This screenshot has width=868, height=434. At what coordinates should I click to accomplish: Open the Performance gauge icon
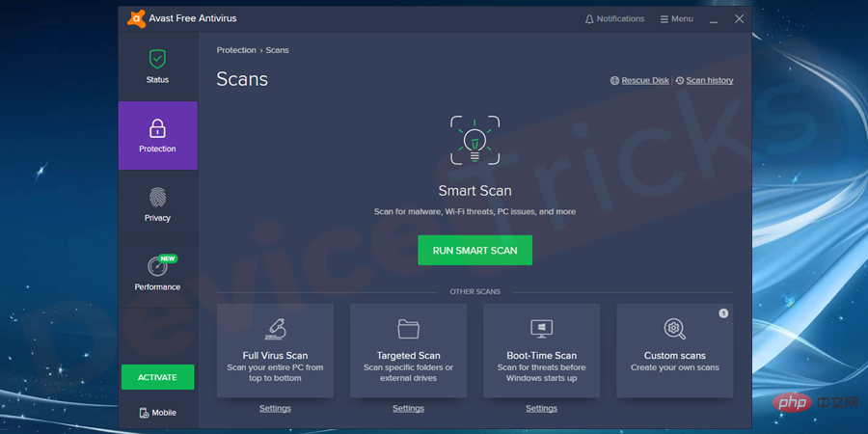157,266
